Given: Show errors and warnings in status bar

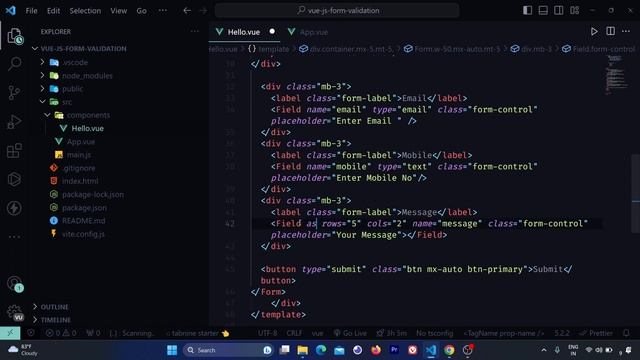Looking at the screenshot, I should (x=61, y=333).
